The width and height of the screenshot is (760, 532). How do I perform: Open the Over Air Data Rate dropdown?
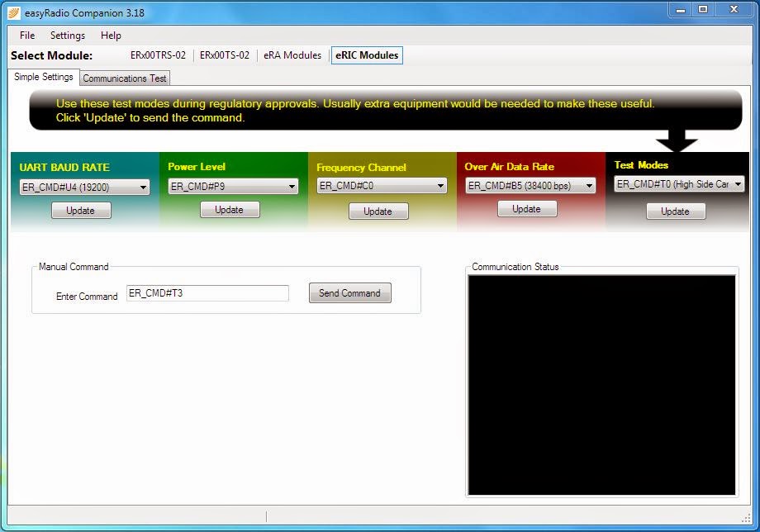[x=530, y=186]
